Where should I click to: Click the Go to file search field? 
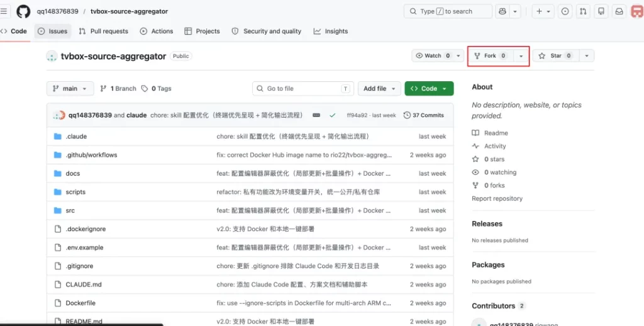click(303, 88)
